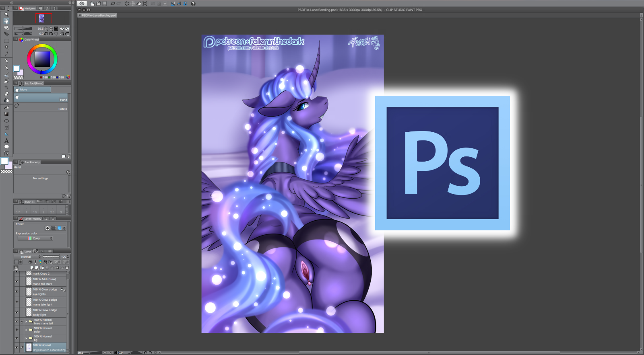Select the Auto select magic wand tool

[x=6, y=47]
